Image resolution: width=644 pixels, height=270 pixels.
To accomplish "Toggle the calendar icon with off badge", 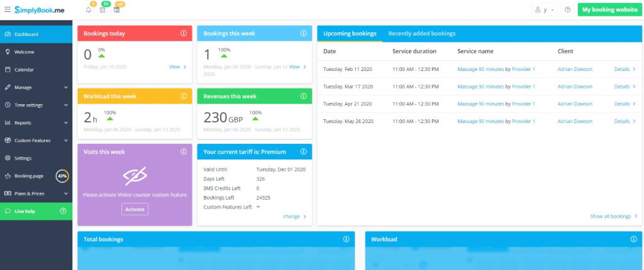I will coord(116,10).
